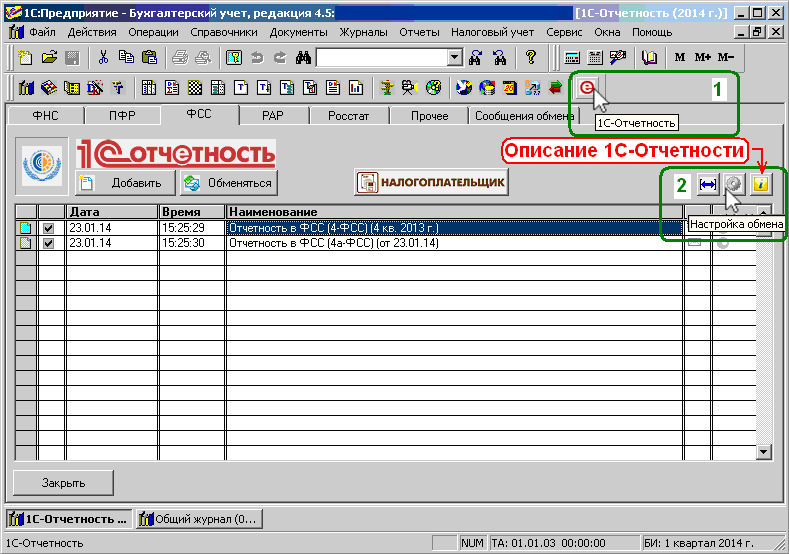Switch to the ПФР tab

[x=122, y=115]
